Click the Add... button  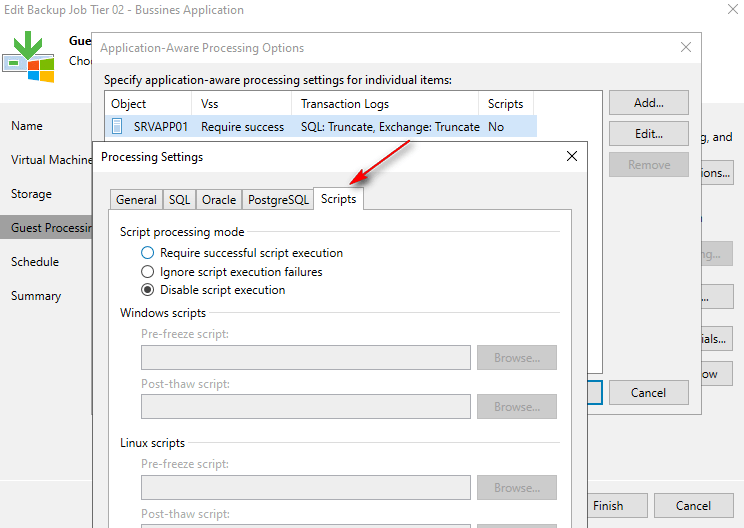648,102
